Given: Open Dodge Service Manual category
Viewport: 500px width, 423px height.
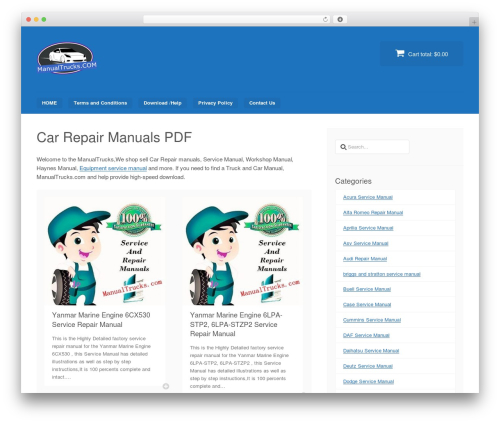Looking at the screenshot, I should 368,381.
